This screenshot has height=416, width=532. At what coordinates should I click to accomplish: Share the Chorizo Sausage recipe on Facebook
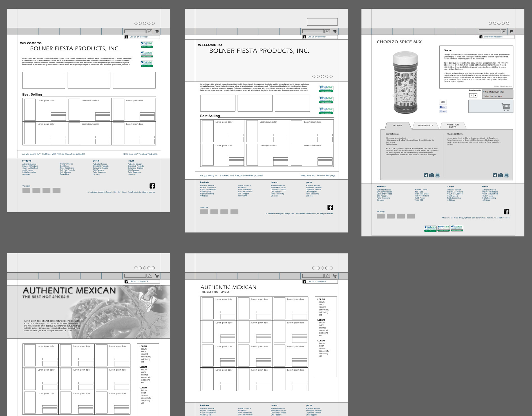click(x=426, y=175)
